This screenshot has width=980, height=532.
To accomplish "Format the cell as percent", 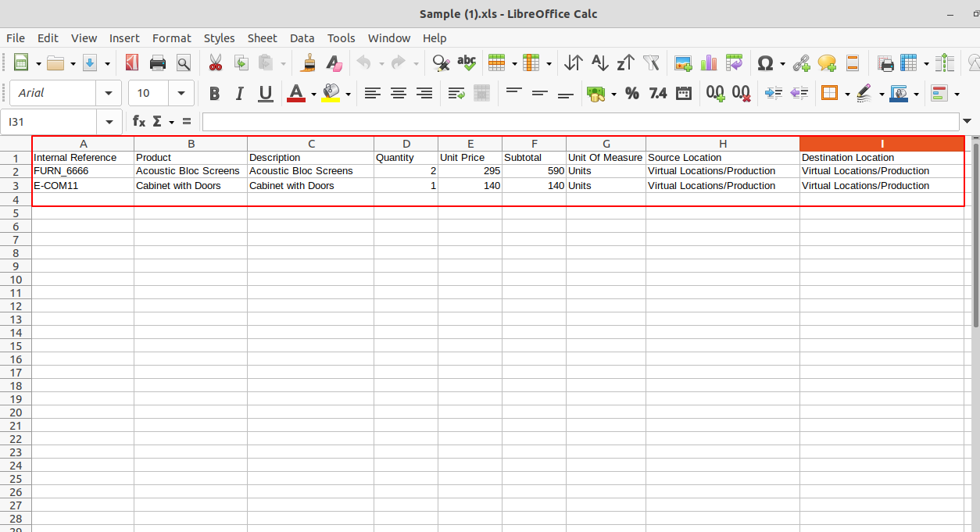I will tap(632, 94).
